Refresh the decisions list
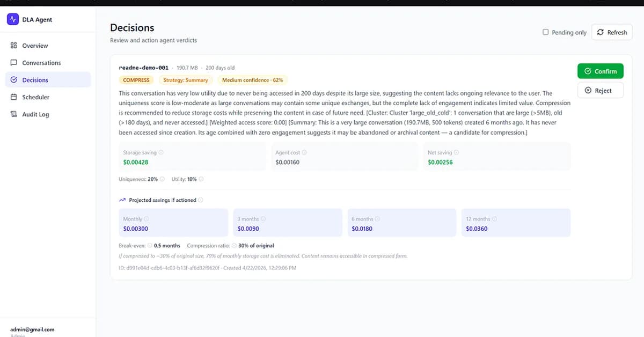Viewport: 644px width, 337px height. point(612,32)
